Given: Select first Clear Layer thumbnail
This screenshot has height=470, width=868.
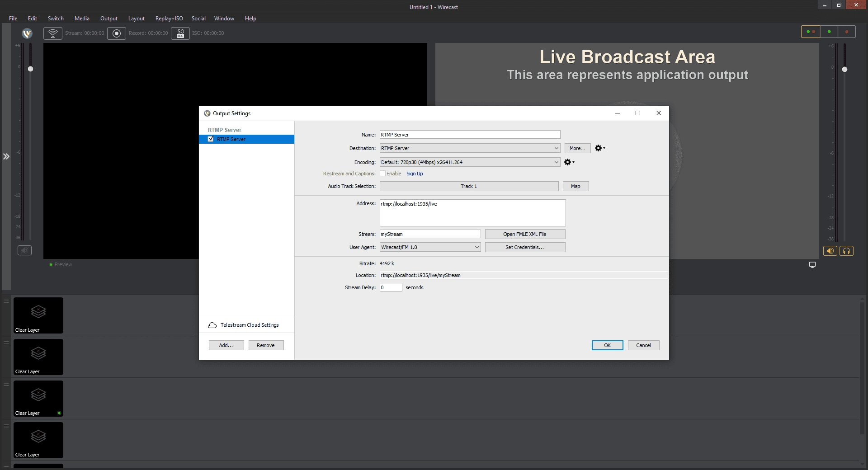Looking at the screenshot, I should tap(38, 315).
